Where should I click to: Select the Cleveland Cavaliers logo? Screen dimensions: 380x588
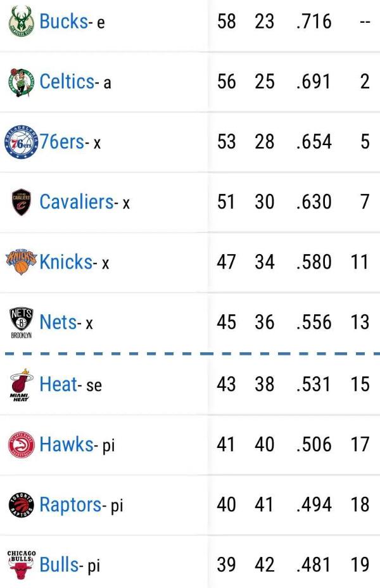(21, 202)
